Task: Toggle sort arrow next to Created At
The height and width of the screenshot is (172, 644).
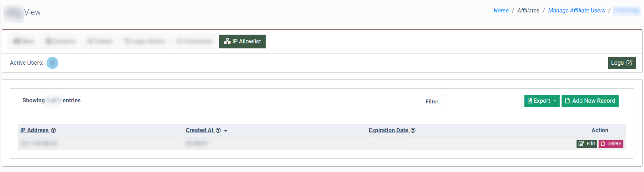Action: 225,131
